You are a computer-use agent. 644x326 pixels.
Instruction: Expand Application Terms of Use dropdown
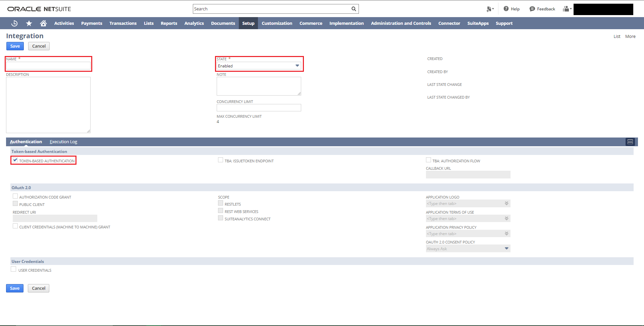pos(506,218)
